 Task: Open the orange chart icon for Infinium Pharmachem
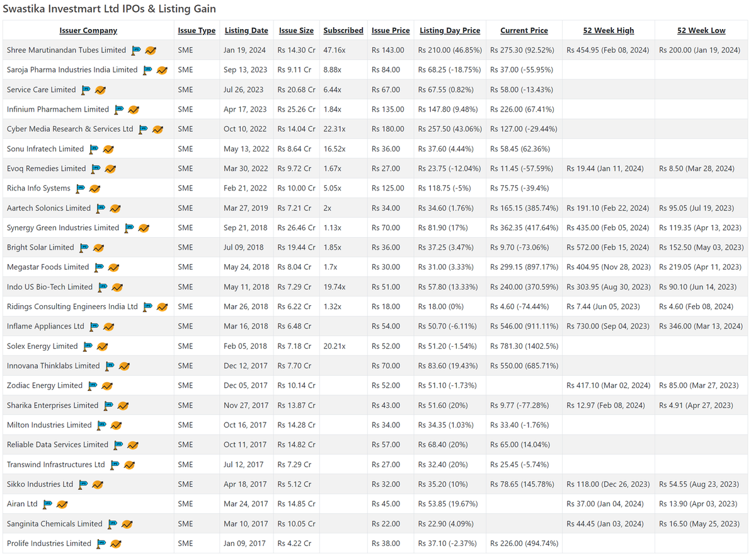coord(134,110)
